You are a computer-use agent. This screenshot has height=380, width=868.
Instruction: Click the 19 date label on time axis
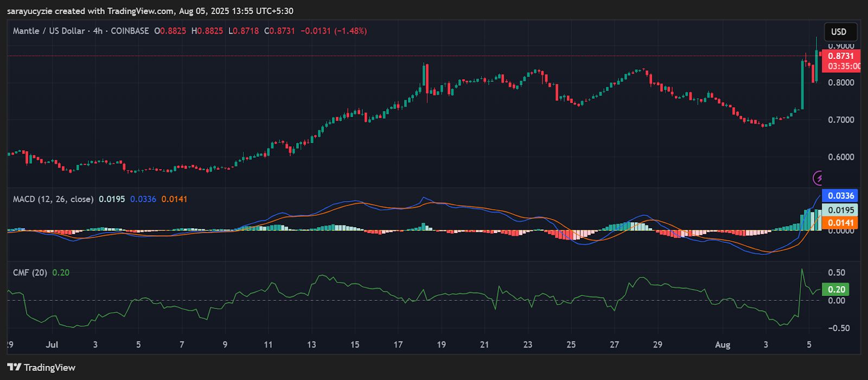tap(441, 345)
